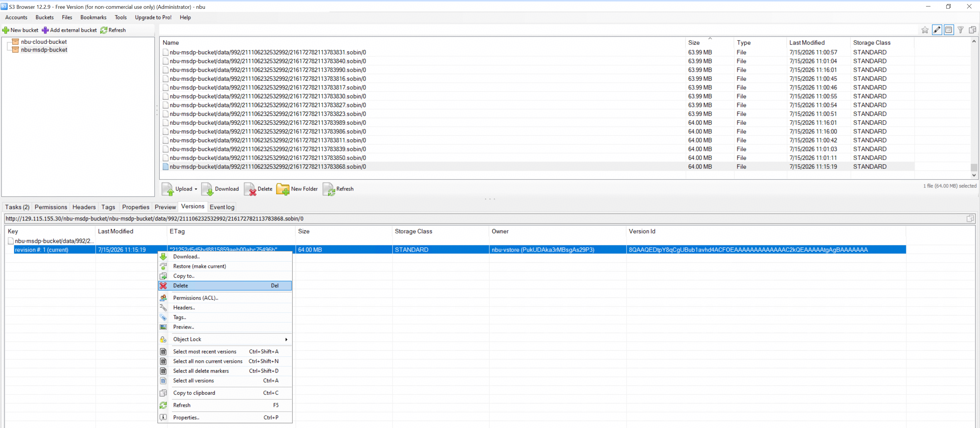Sort file list by Name column
980x428 pixels.
click(x=422, y=43)
